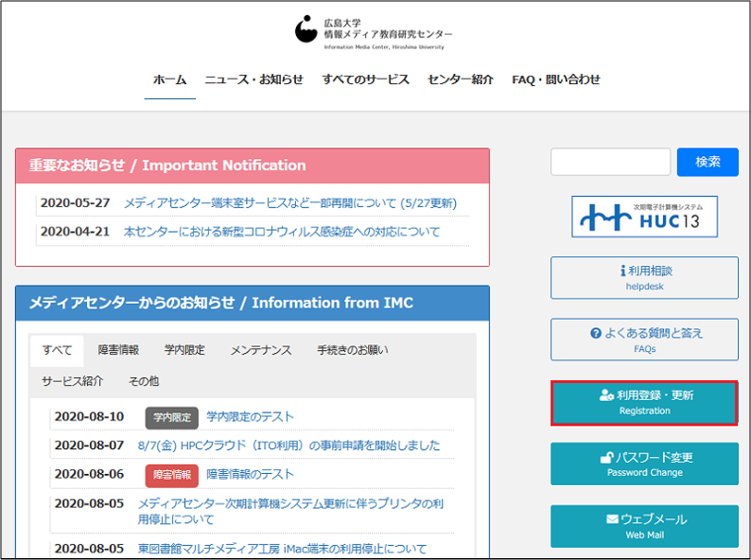Click the 学内限定 badge label
Image resolution: width=751 pixels, height=560 pixels.
[x=171, y=417]
